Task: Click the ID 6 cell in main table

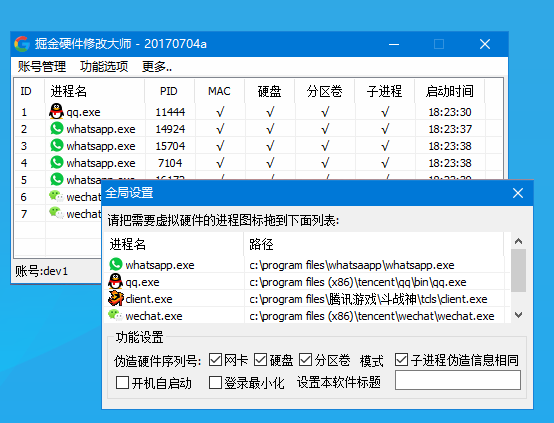Action: click(x=24, y=197)
